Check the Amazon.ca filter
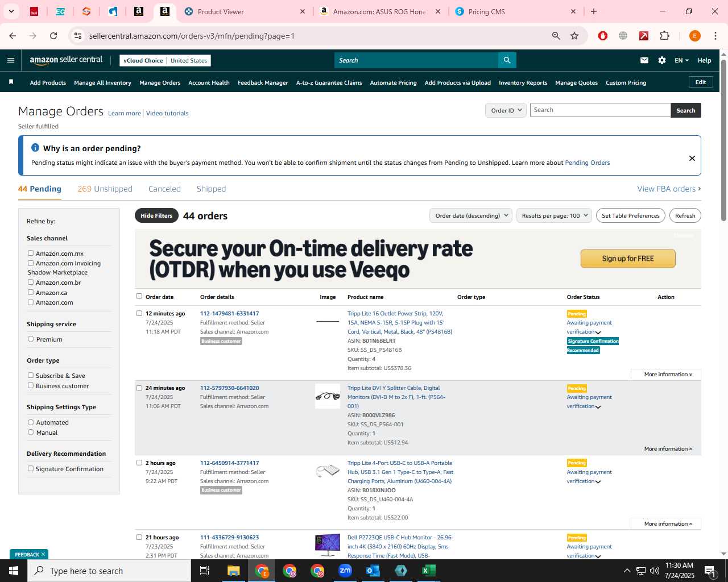This screenshot has height=582, width=728. pos(31,293)
